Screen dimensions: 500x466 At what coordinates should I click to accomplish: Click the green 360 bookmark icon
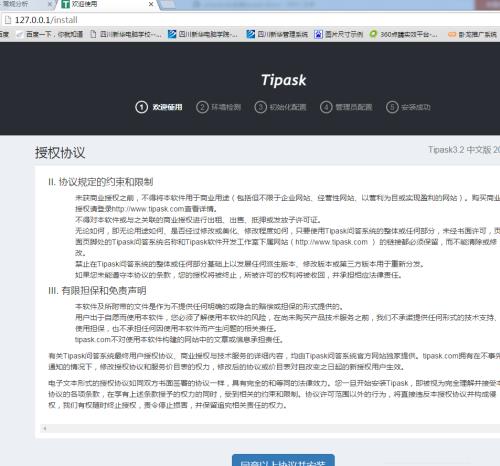[373, 34]
